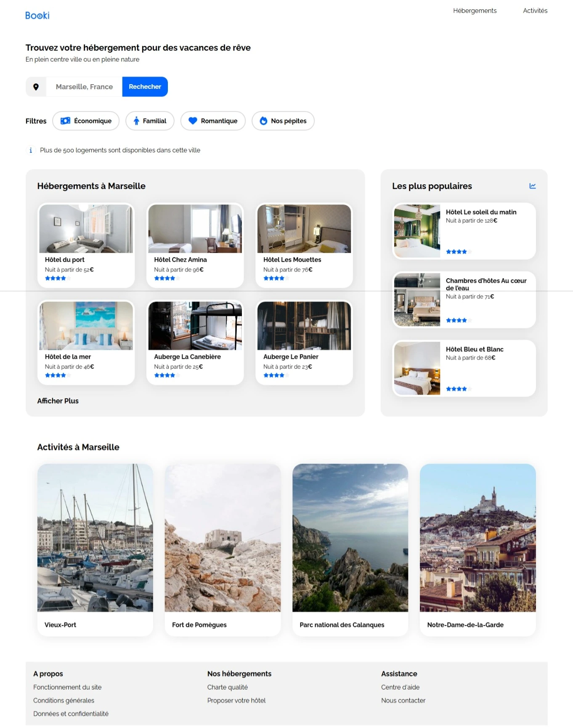Open Parc national des Calanques image
The width and height of the screenshot is (573, 728).
350,538
